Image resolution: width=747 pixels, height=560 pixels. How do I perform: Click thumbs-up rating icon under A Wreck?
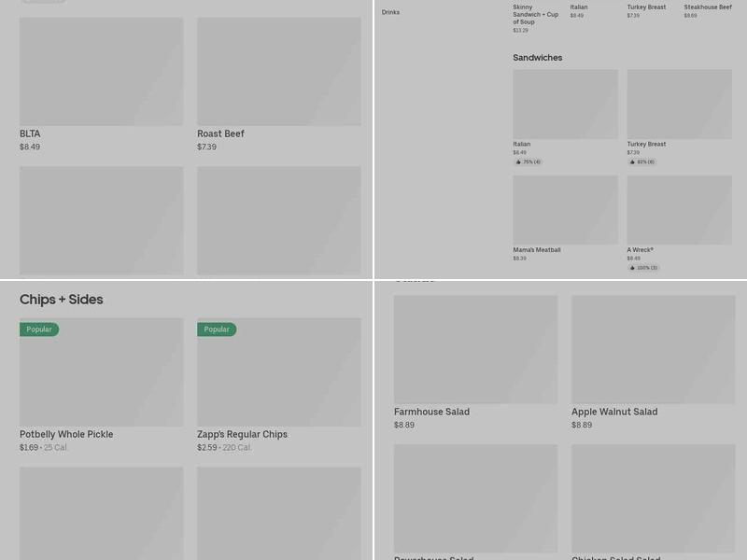(632, 268)
